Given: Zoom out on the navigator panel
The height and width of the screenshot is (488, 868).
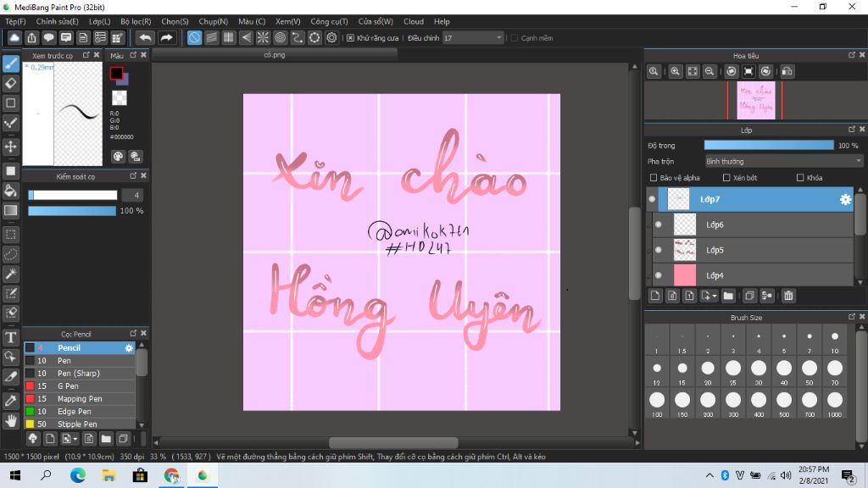Looking at the screenshot, I should (709, 71).
